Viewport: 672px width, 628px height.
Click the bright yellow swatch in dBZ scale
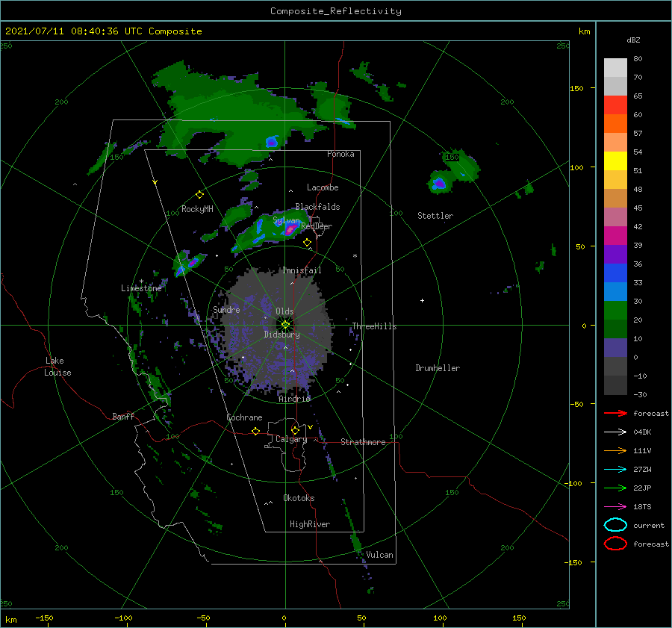coord(615,161)
